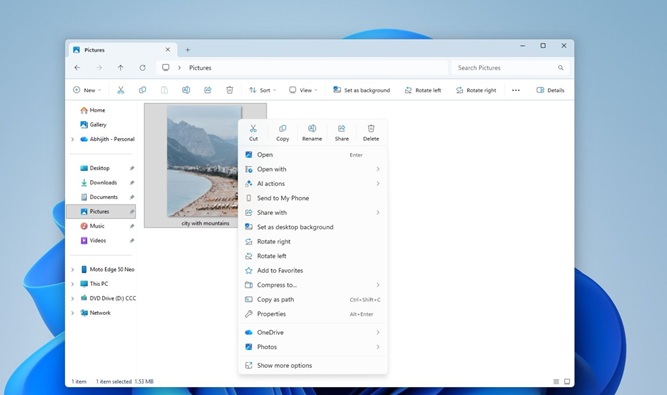The image size is (667, 395).
Task: Expand the Network tree node
Action: click(72, 313)
